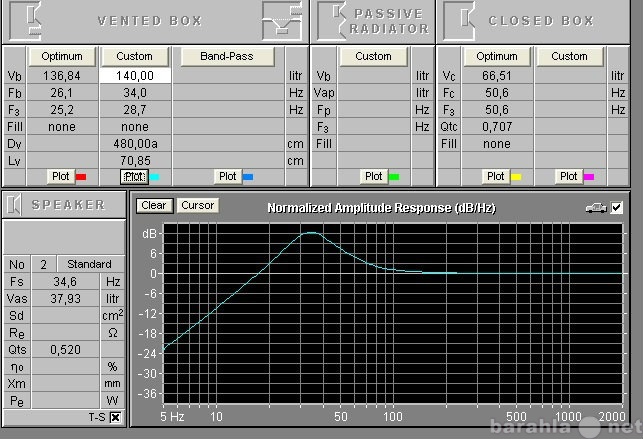
Task: Click the car cabin gain icon
Action: click(x=596, y=208)
